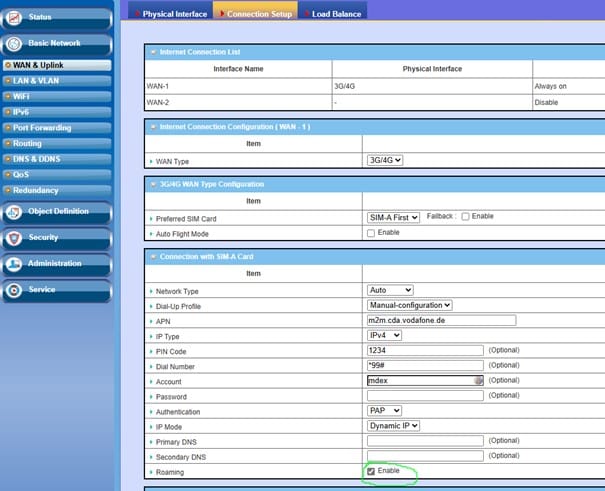Select the WAN-1 interface name cell
The height and width of the screenshot is (491, 605).
click(x=238, y=86)
